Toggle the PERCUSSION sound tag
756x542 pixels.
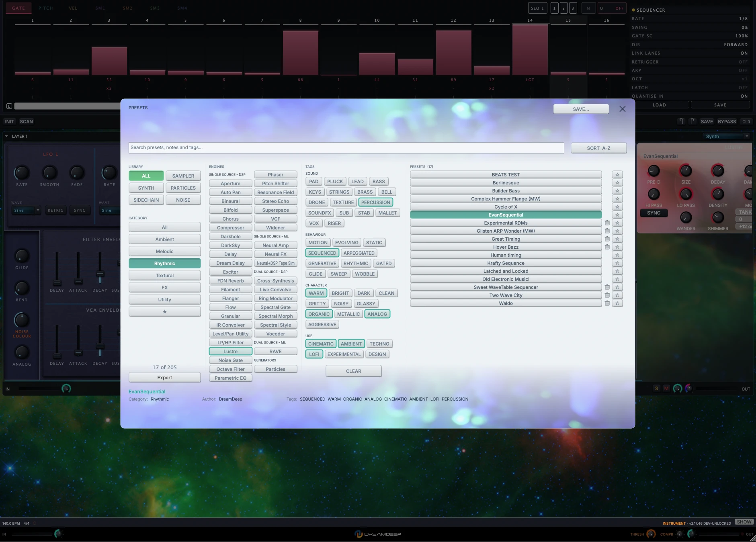point(375,202)
